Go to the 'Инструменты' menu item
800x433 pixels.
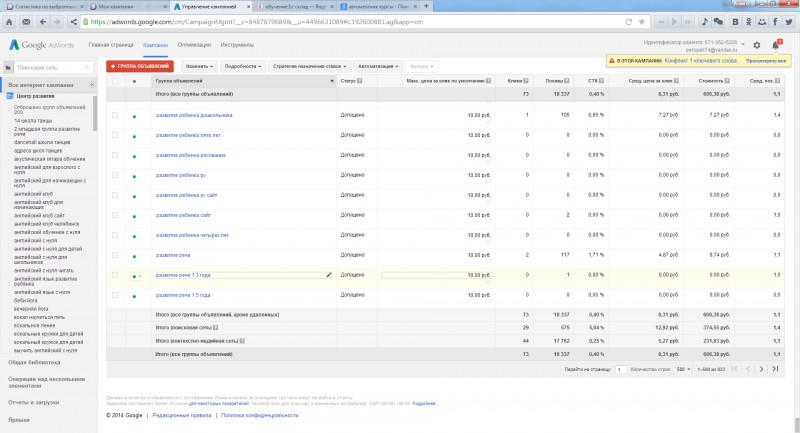click(x=237, y=45)
